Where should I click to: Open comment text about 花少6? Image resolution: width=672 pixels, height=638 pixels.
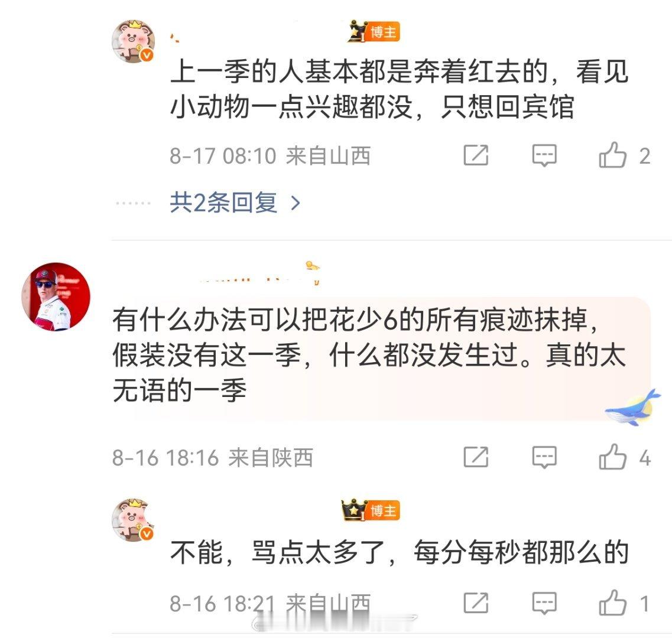[369, 355]
